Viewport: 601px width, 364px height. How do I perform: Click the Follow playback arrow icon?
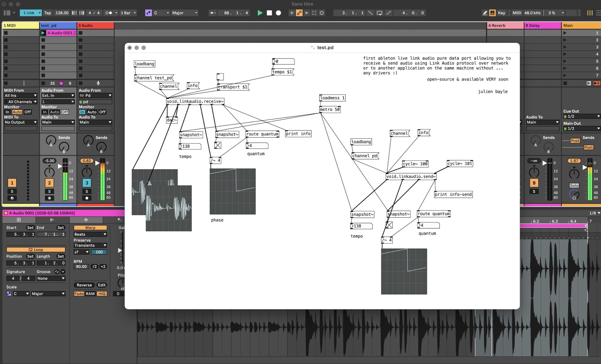pyautogui.click(x=212, y=13)
